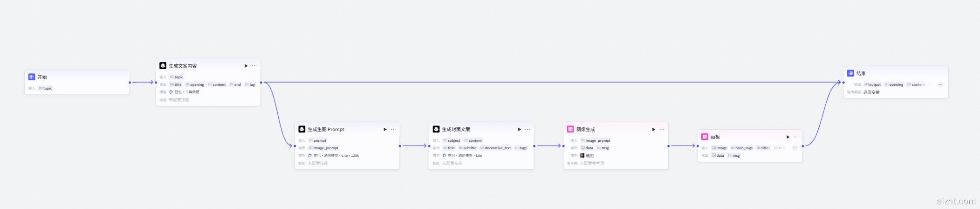The width and height of the screenshot is (980, 209).
Task: Click the end output tag in 生成文案内容
Action: tap(235, 84)
